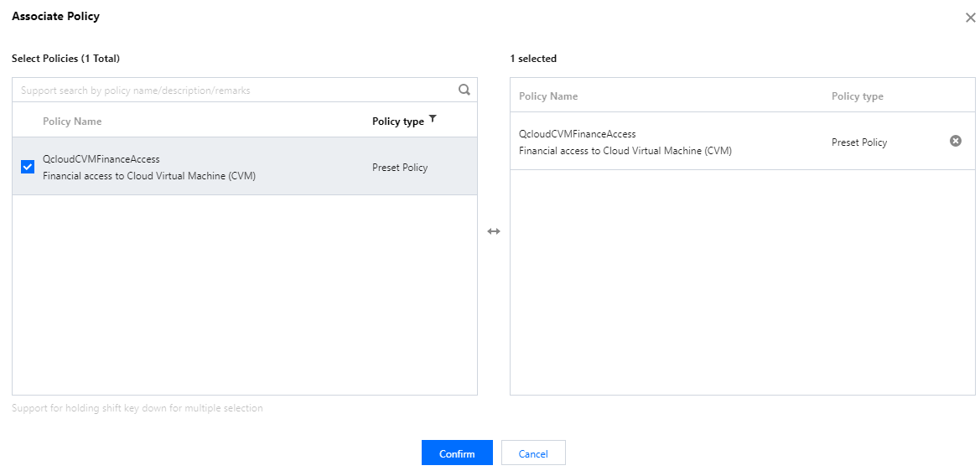Viewport: 980px width, 476px height.
Task: Click the transfer arrows between the lists
Action: pyautogui.click(x=494, y=231)
